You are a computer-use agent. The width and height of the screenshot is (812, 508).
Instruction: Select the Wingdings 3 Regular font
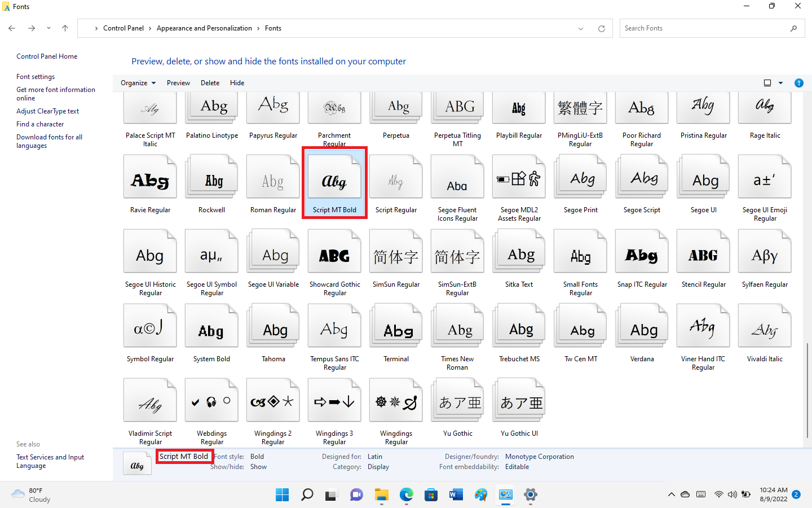(334, 400)
